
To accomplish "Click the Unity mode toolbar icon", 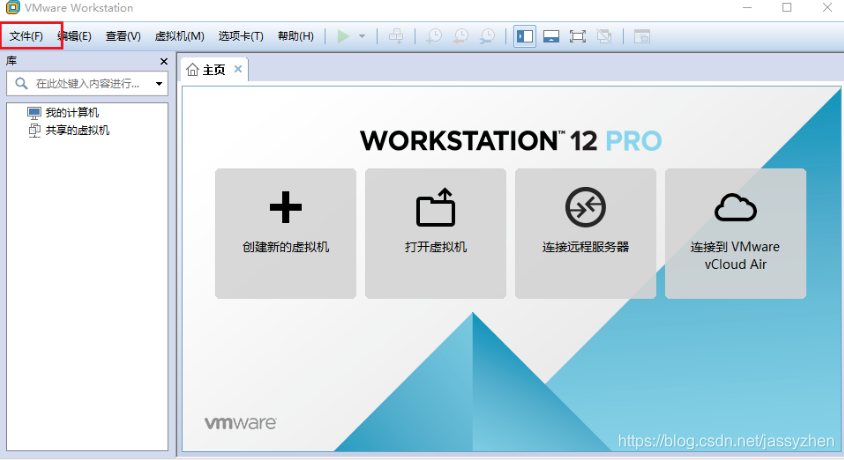I will (604, 36).
